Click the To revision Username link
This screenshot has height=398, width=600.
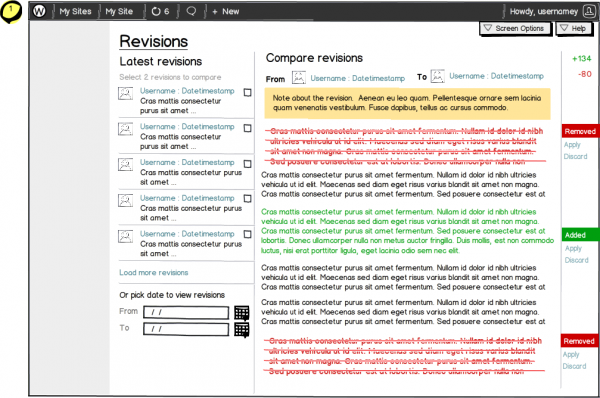pos(496,76)
